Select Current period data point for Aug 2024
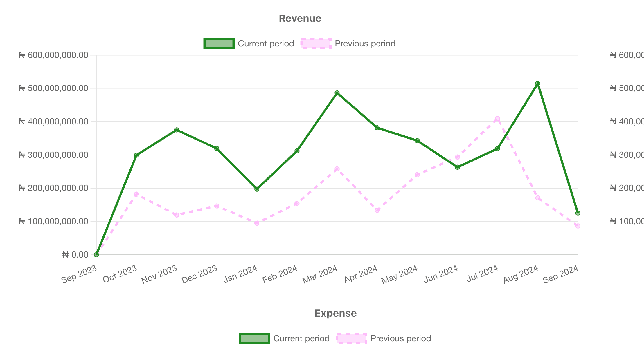Viewport: 644px width, 346px height. point(538,84)
